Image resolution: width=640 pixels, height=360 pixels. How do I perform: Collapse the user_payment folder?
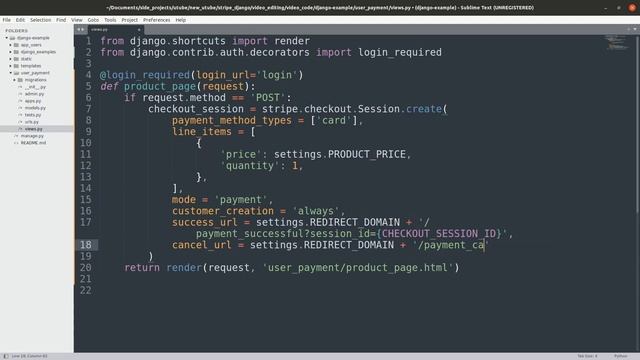coord(11,73)
